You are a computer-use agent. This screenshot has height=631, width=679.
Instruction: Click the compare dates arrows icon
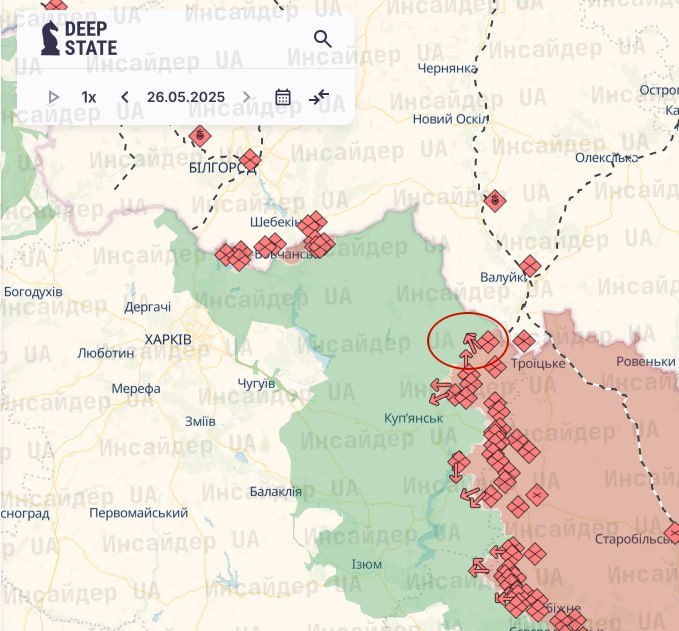point(319,97)
